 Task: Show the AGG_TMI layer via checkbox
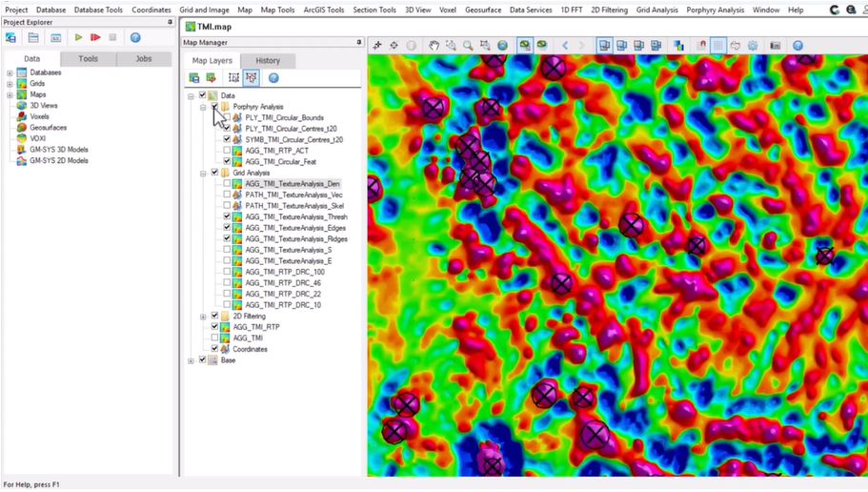(x=214, y=338)
